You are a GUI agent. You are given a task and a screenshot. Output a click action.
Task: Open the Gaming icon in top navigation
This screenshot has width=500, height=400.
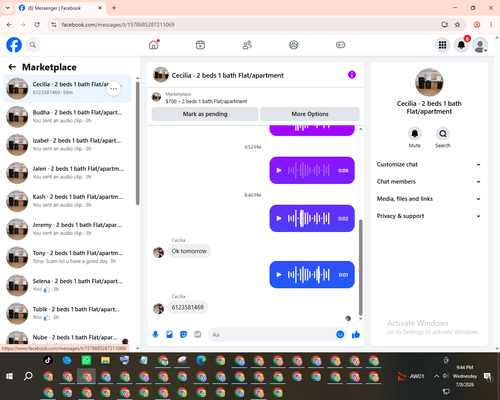tap(340, 45)
